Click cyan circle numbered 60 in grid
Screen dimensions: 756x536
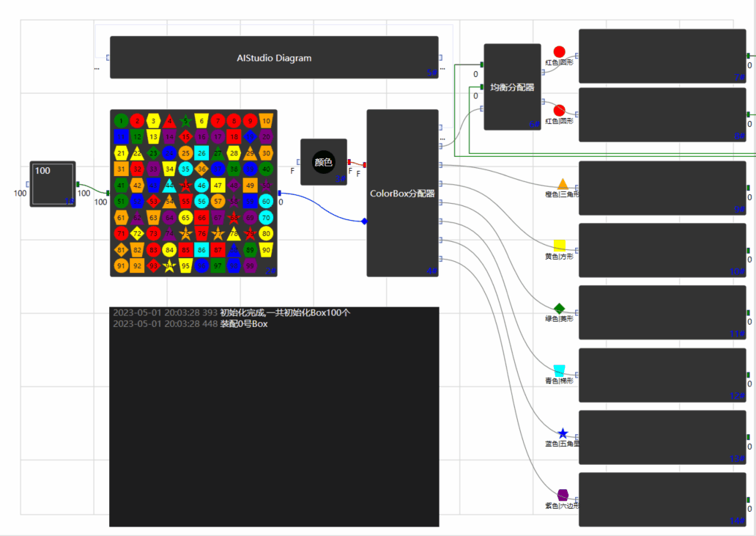click(x=266, y=201)
